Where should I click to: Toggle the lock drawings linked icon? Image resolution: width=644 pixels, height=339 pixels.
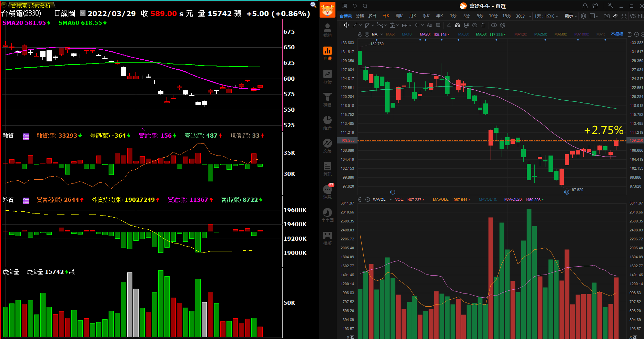(466, 25)
